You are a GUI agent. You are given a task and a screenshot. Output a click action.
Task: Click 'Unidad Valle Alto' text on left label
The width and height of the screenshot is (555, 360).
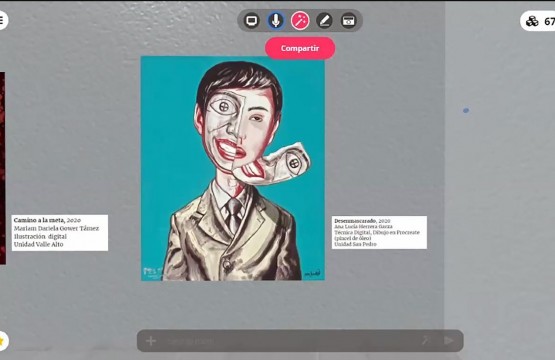(x=39, y=245)
